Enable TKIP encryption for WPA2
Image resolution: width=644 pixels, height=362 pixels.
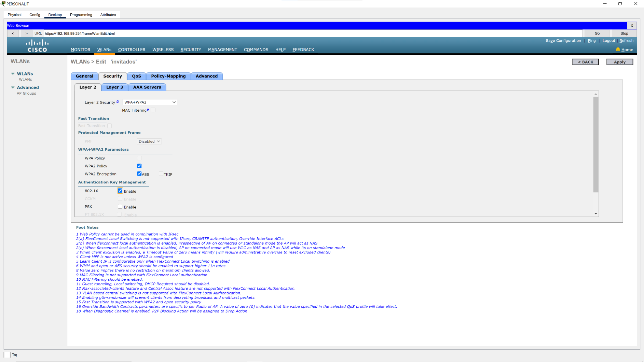coord(161,174)
